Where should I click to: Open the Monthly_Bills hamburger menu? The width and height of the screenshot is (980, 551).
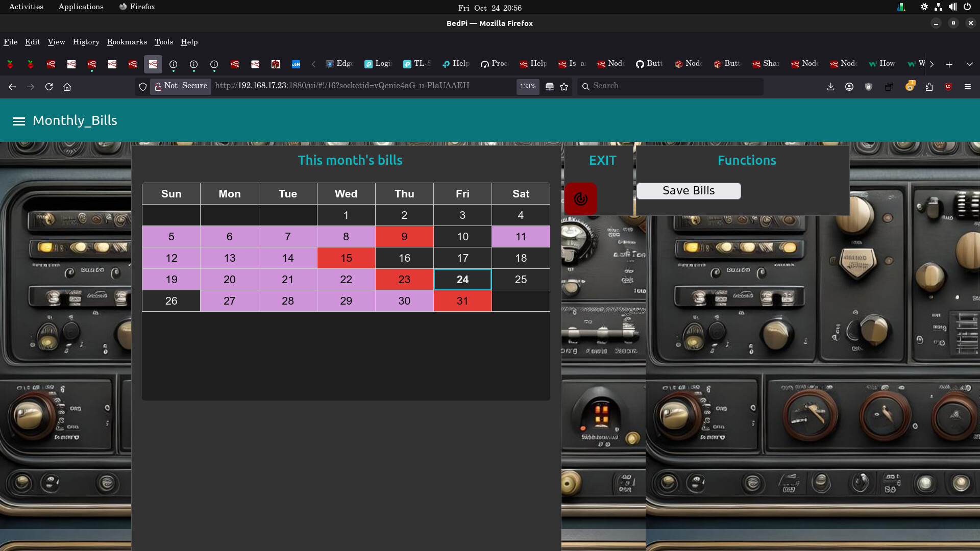click(19, 121)
